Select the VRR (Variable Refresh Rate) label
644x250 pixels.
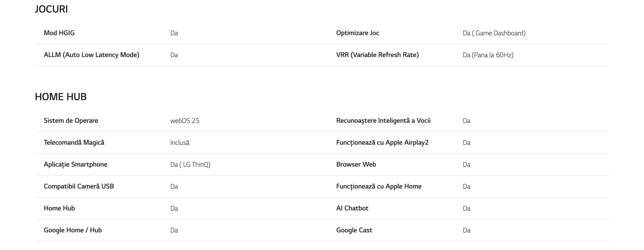point(377,55)
